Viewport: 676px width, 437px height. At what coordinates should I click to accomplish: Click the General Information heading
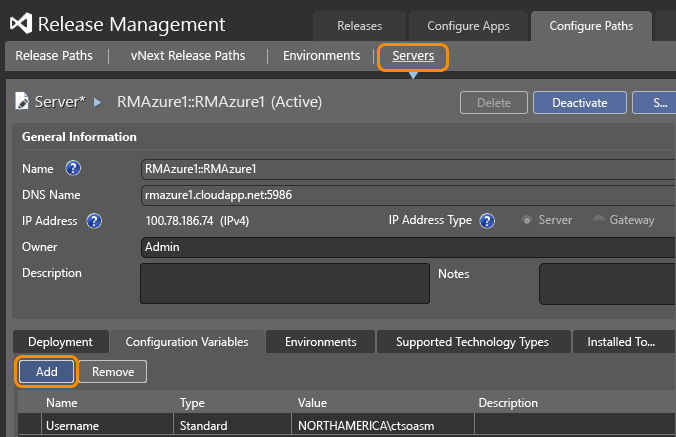pyautogui.click(x=79, y=137)
